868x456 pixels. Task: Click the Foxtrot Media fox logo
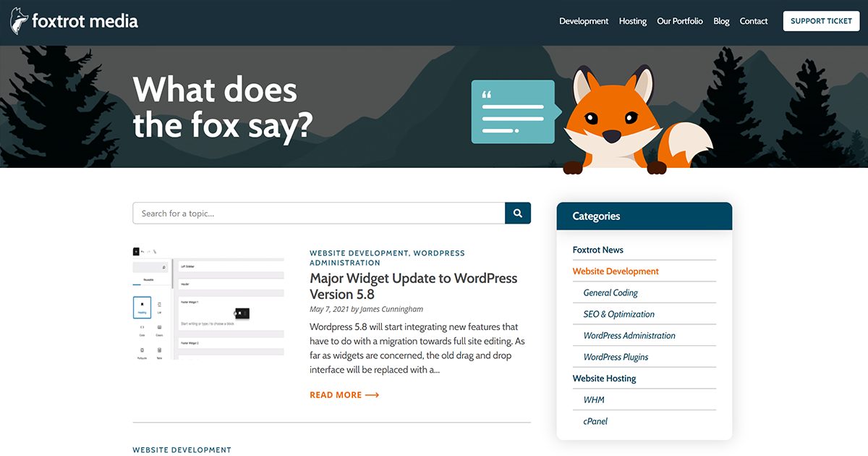pyautogui.click(x=20, y=20)
